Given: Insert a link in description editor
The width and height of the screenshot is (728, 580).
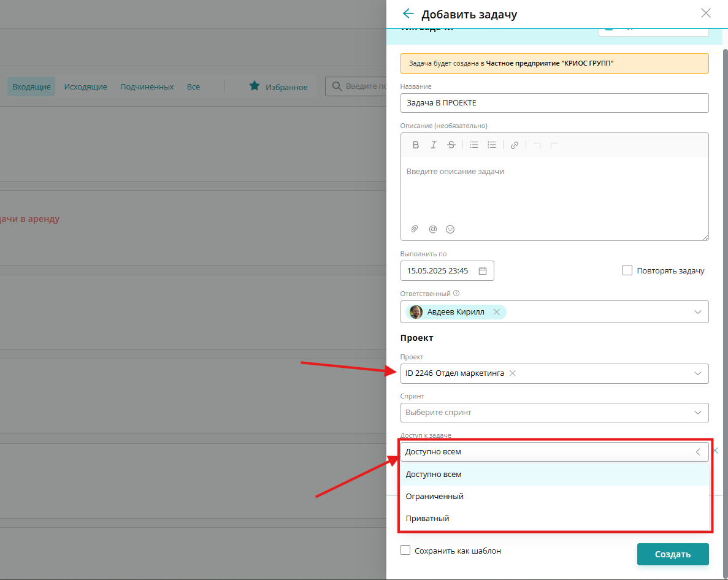Looking at the screenshot, I should 514,145.
